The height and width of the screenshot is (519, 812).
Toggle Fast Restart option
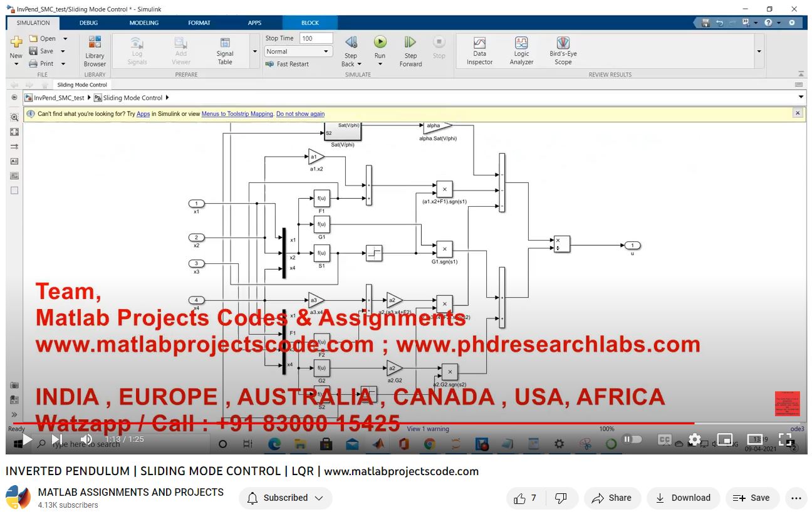(287, 64)
